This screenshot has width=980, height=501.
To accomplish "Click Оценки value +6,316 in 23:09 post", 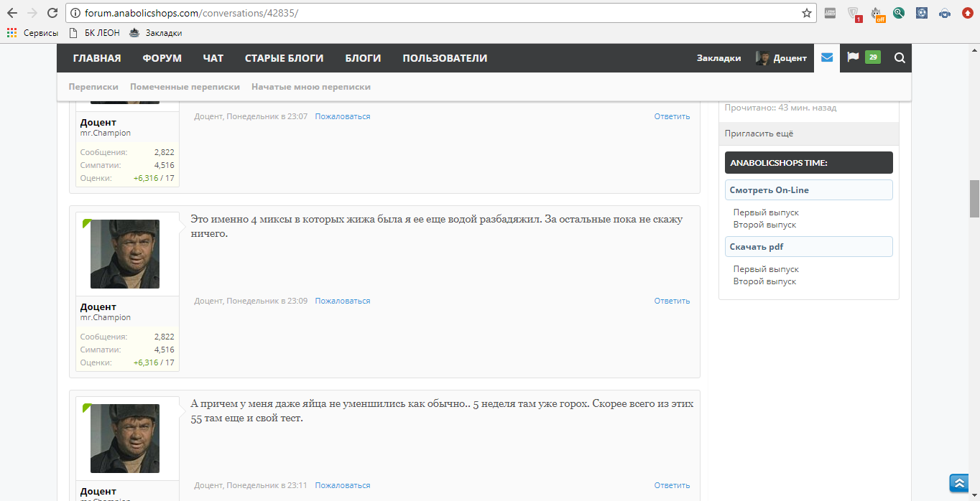I will point(146,362).
